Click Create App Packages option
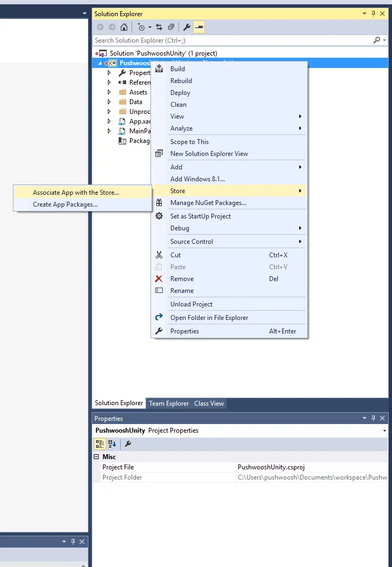Viewport: 392px width, 567px height. pyautogui.click(x=65, y=204)
